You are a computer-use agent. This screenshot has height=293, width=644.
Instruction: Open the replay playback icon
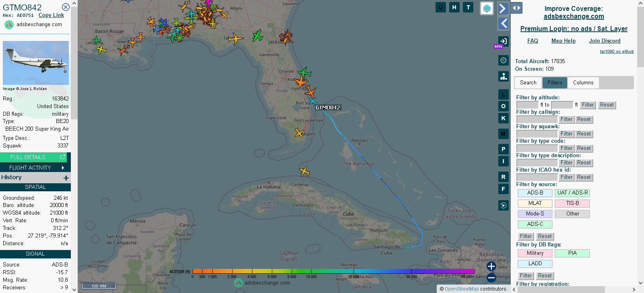(503, 205)
